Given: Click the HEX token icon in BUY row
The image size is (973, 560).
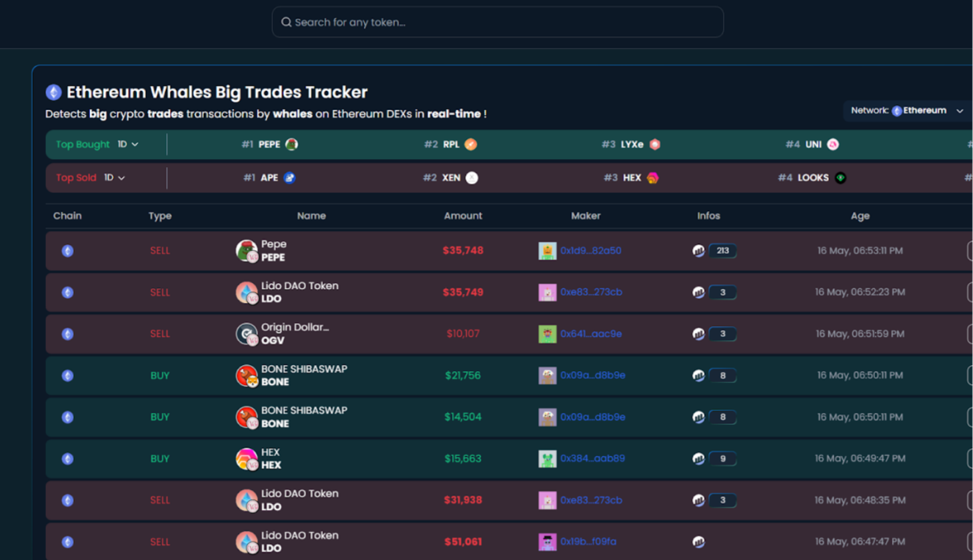Looking at the screenshot, I should tap(247, 459).
